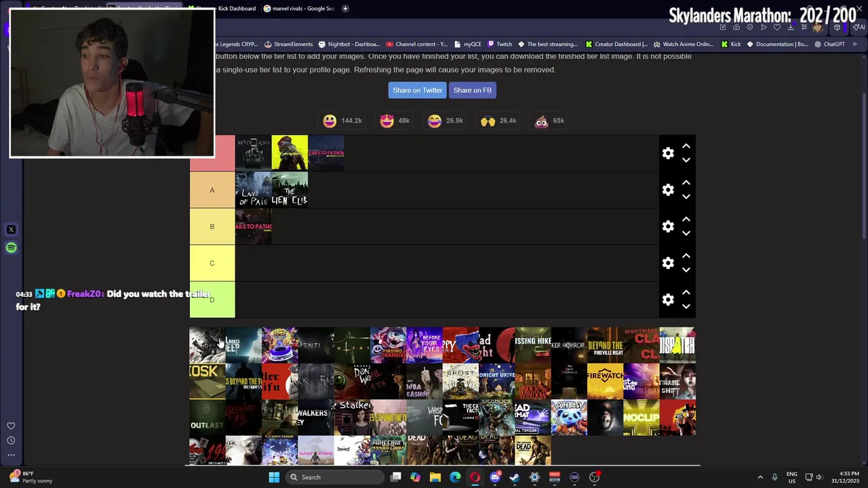The image size is (868, 488).
Task: Select the Cyberpunk thumbnail in S tier
Action: tap(290, 153)
